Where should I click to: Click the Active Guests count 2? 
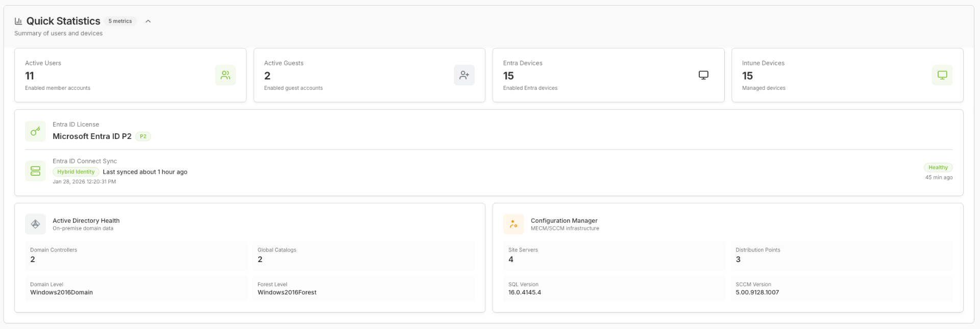(267, 76)
